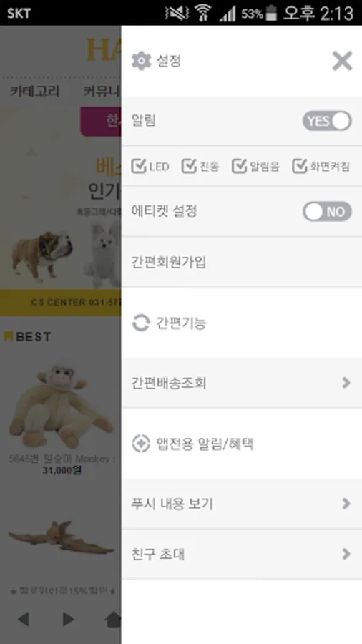362x644 pixels.
Task: Toggle the 알림 YES switch
Action: coord(327,121)
